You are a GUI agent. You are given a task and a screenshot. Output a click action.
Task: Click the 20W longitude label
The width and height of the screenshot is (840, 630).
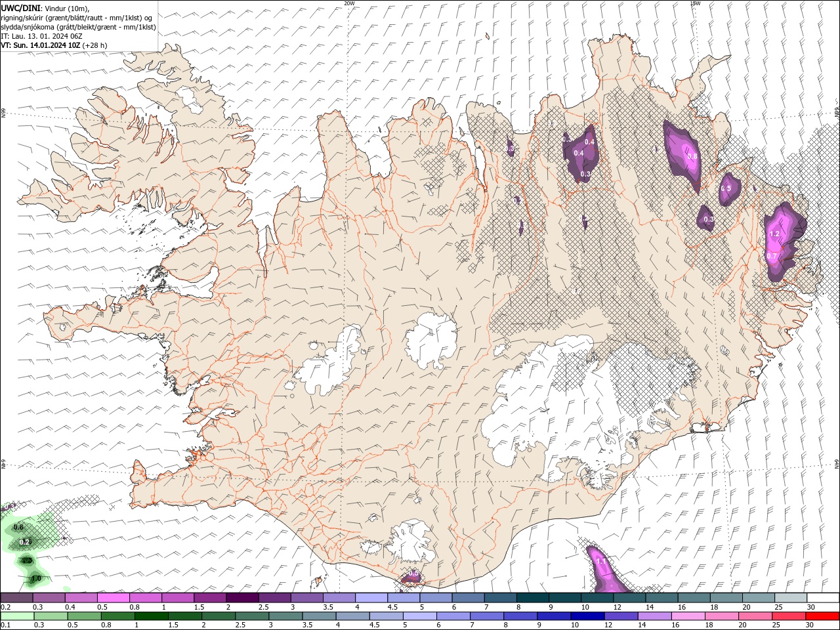(x=349, y=3)
